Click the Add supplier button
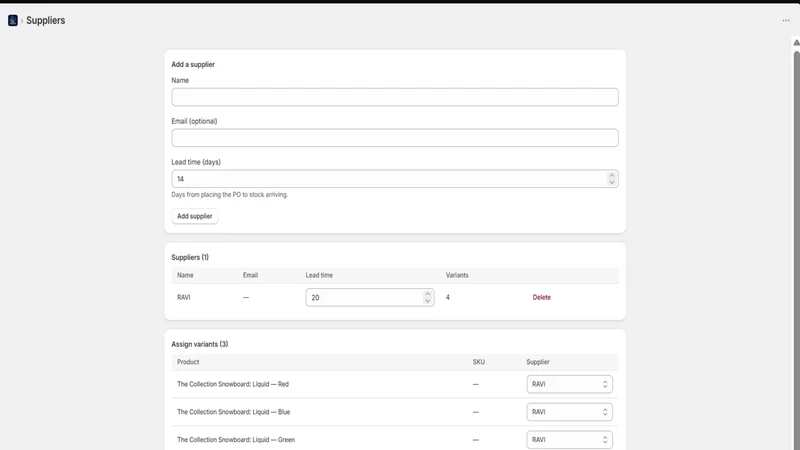The image size is (800, 450). click(x=194, y=216)
